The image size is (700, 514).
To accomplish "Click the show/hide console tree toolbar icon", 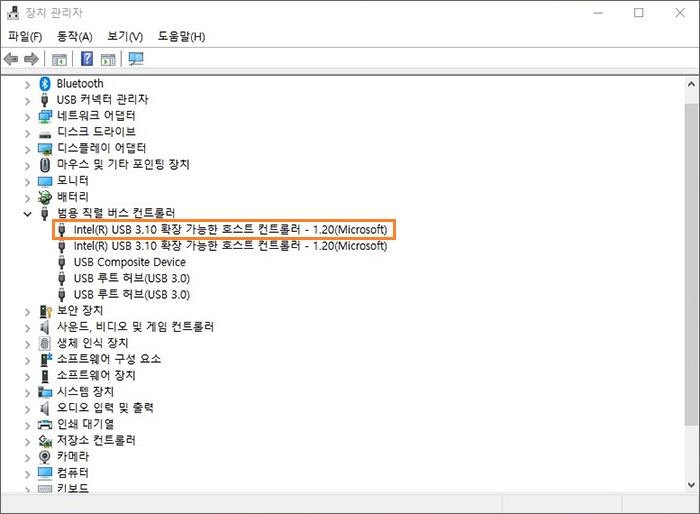I will 59,59.
